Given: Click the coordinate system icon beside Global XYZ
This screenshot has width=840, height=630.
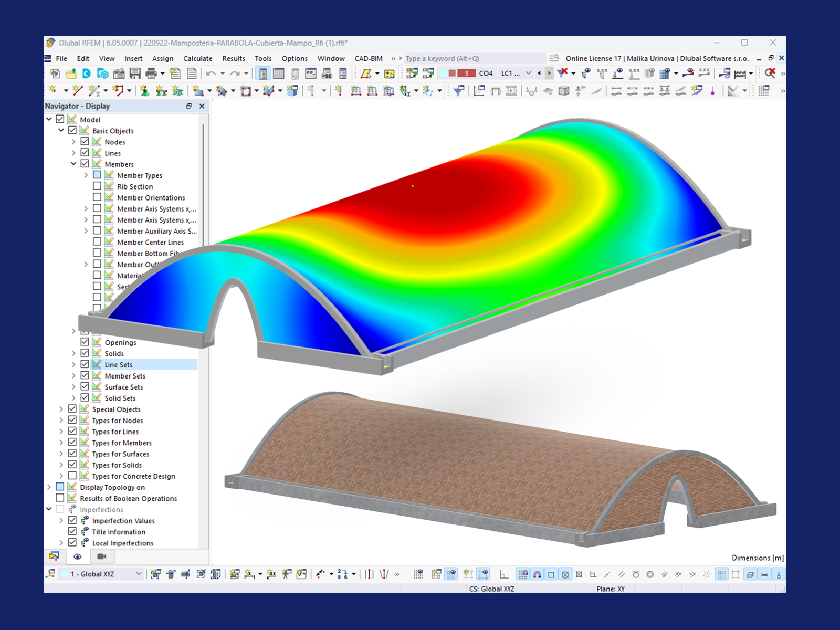Looking at the screenshot, I should (x=50, y=574).
